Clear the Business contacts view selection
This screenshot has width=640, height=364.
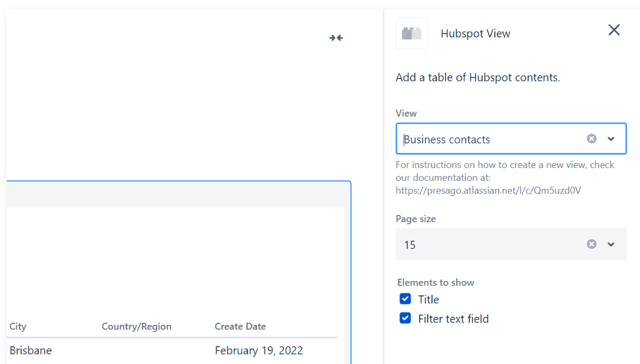click(591, 139)
